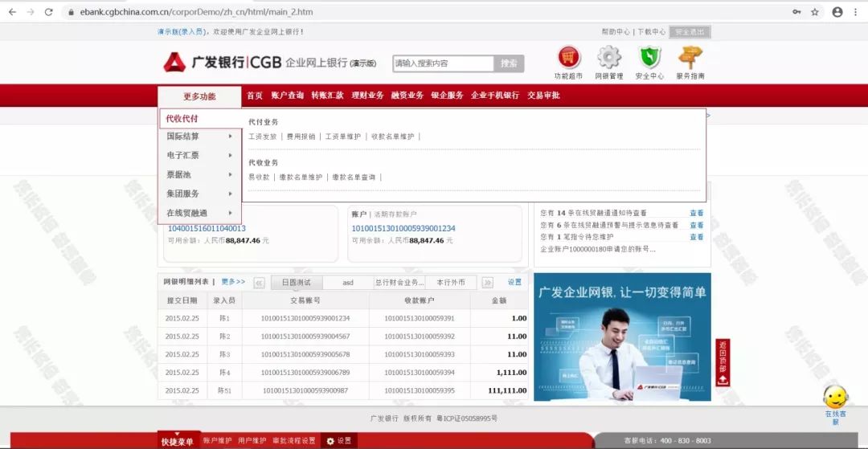Click 查看 for 6 条预警与提示信息

point(696,225)
